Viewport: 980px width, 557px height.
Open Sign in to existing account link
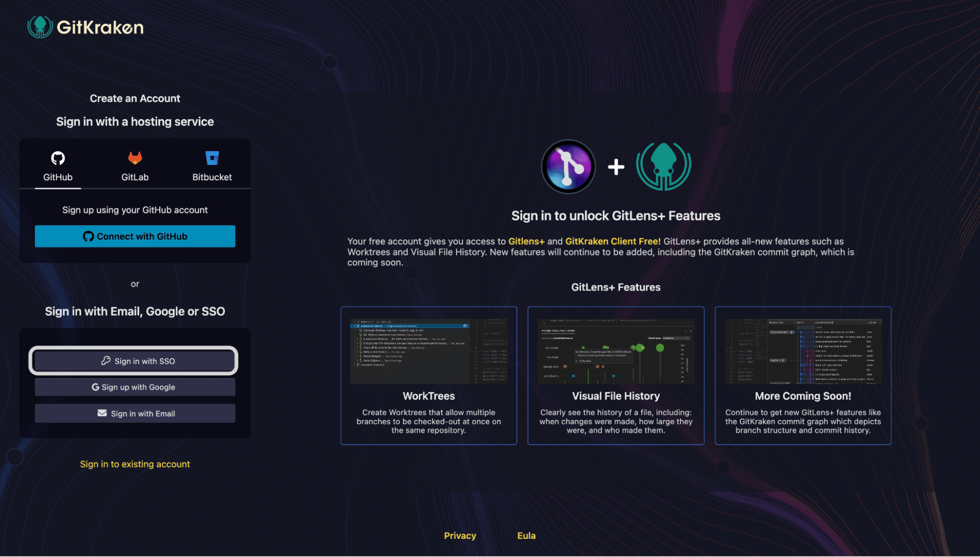point(135,464)
